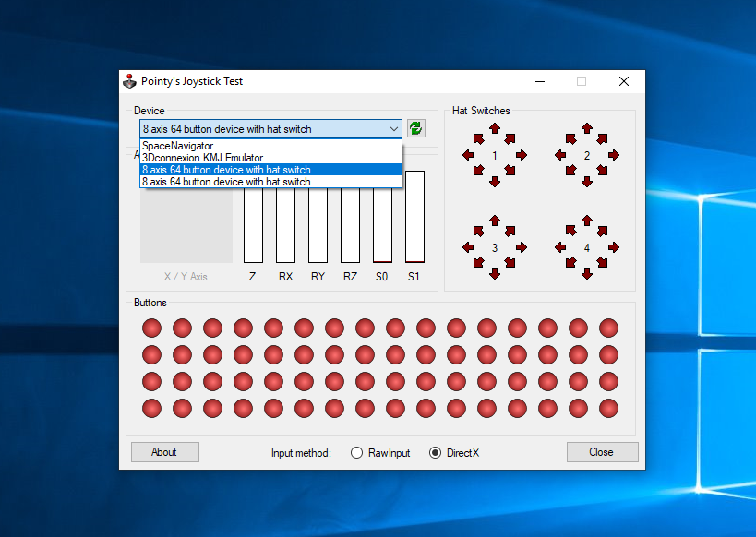756x537 pixels.
Task: Click the RZ axis bar
Action: tap(350, 225)
